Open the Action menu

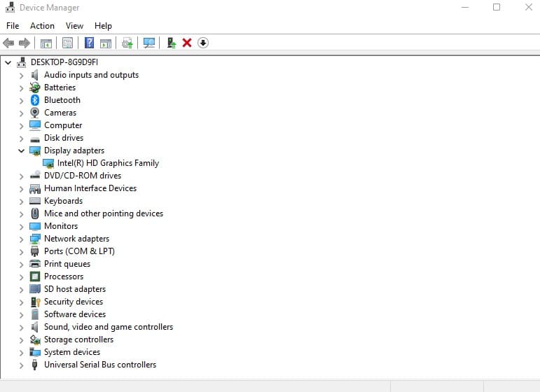(42, 26)
